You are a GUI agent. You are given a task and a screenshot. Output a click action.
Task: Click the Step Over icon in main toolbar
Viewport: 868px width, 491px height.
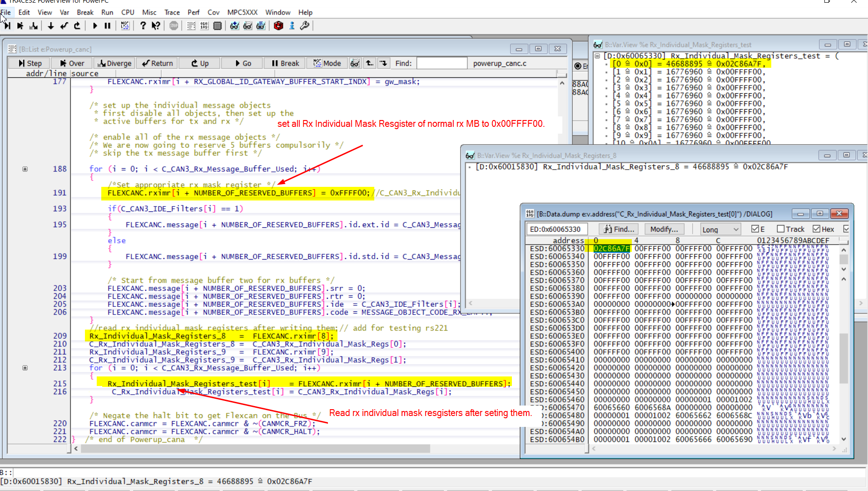20,26
